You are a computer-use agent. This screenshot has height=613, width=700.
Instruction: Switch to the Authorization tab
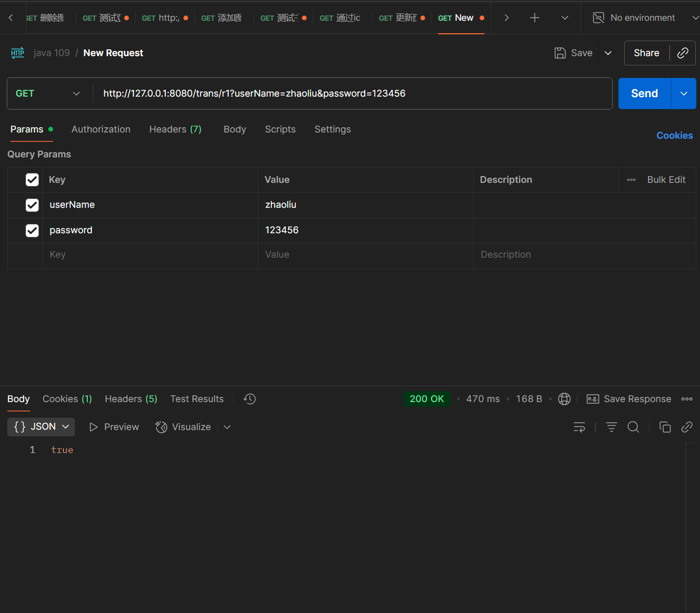pos(101,129)
